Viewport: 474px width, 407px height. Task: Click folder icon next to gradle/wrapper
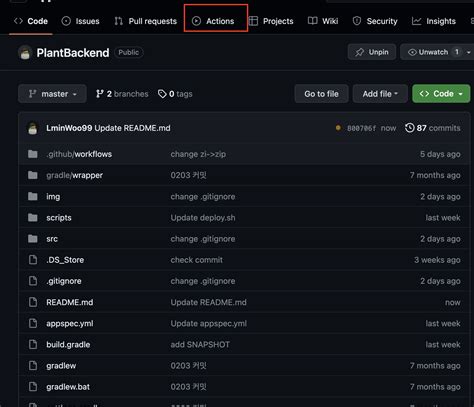33,175
